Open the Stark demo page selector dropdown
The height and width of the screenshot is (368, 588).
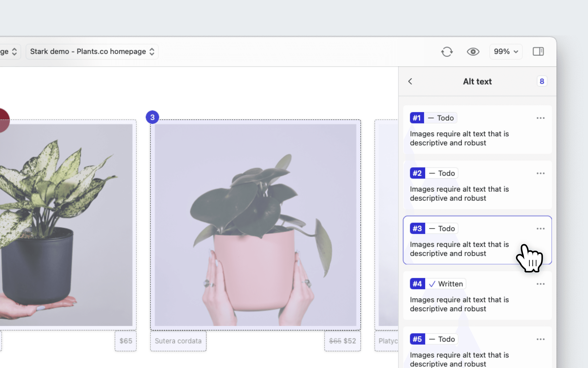pyautogui.click(x=92, y=52)
